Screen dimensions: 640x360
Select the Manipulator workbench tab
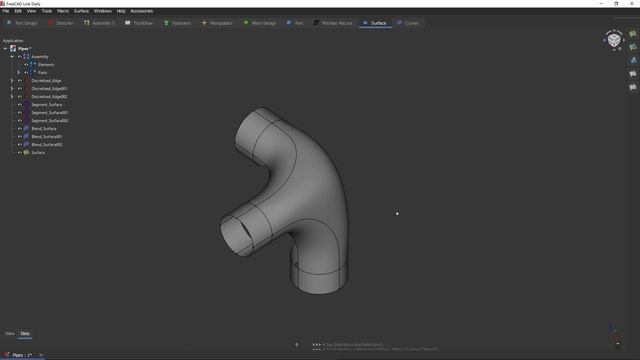tap(217, 23)
